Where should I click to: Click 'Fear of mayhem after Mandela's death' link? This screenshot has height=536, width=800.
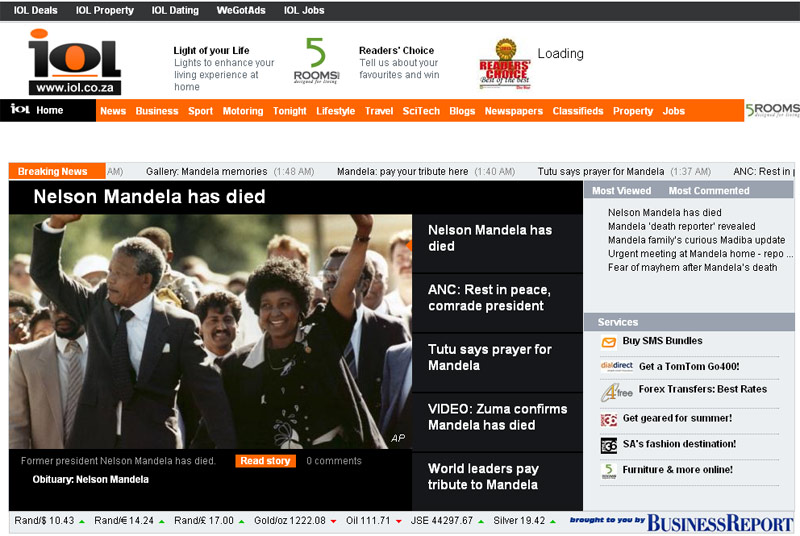pyautogui.click(x=692, y=268)
